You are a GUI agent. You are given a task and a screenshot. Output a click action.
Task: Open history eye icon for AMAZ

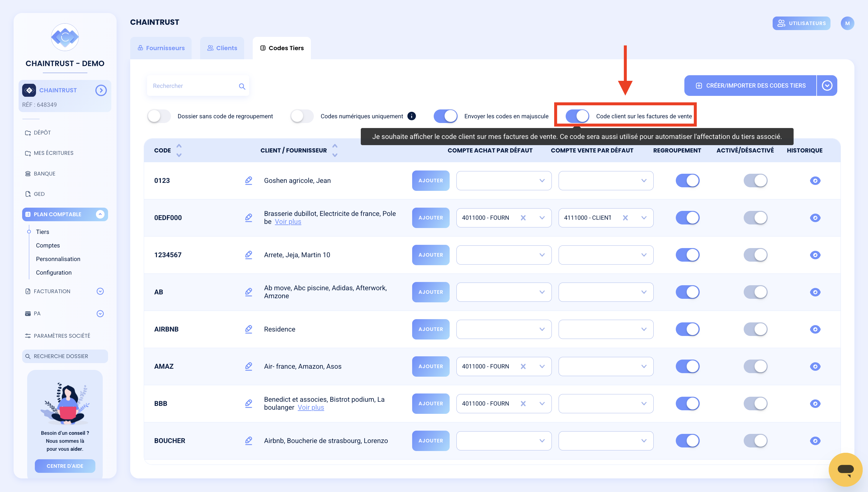pyautogui.click(x=815, y=366)
